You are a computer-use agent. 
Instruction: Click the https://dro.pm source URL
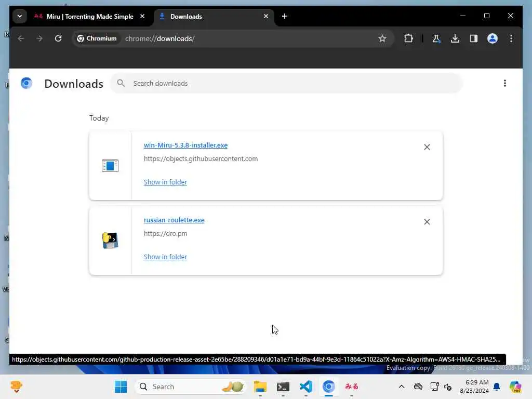click(166, 233)
